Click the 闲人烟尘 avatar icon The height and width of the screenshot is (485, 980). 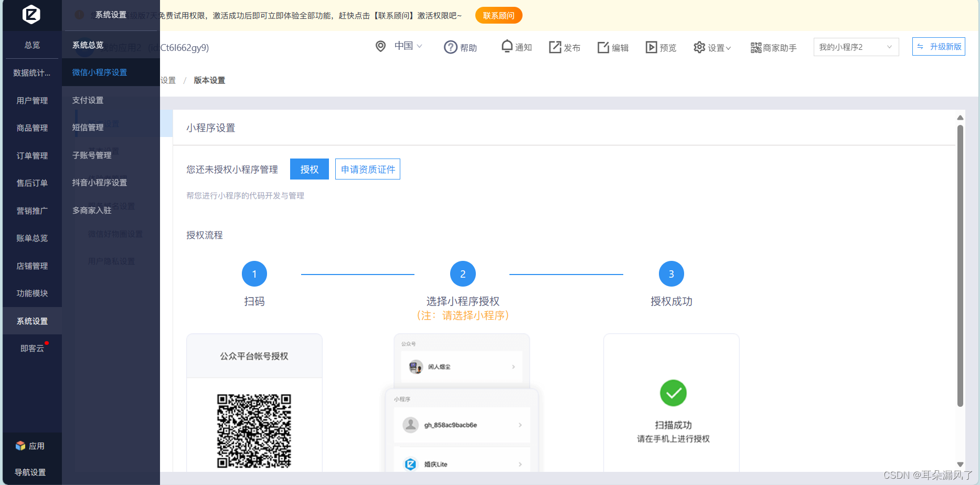click(x=416, y=367)
